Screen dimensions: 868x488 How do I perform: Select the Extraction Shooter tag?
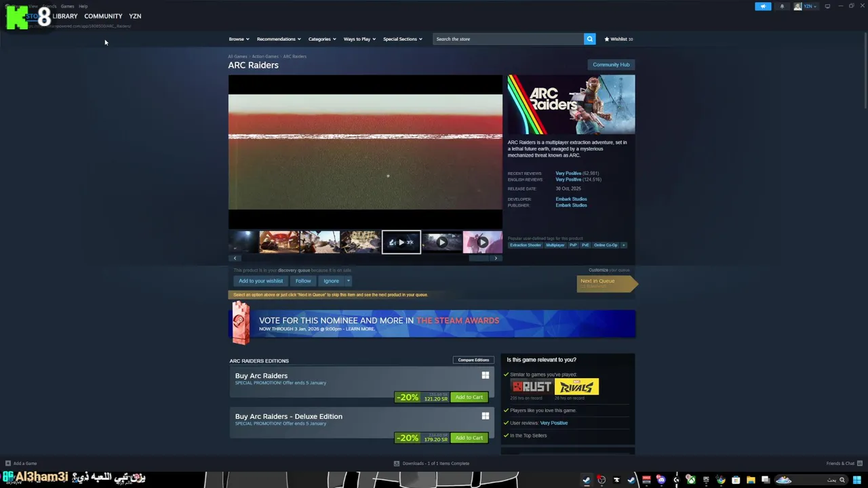point(526,245)
